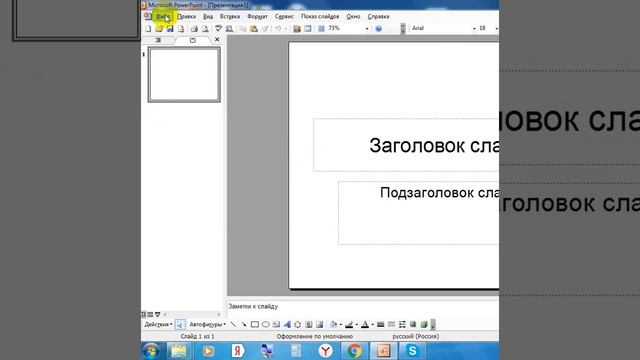Open the Правка menu
Viewport: 640px width, 360px height.
(x=186, y=17)
